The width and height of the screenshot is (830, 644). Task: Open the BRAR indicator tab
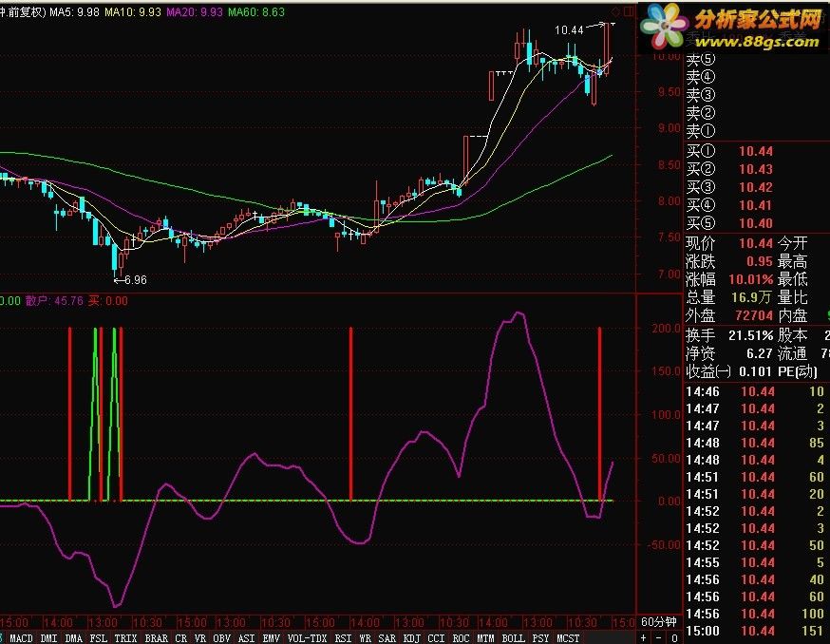pos(157,638)
